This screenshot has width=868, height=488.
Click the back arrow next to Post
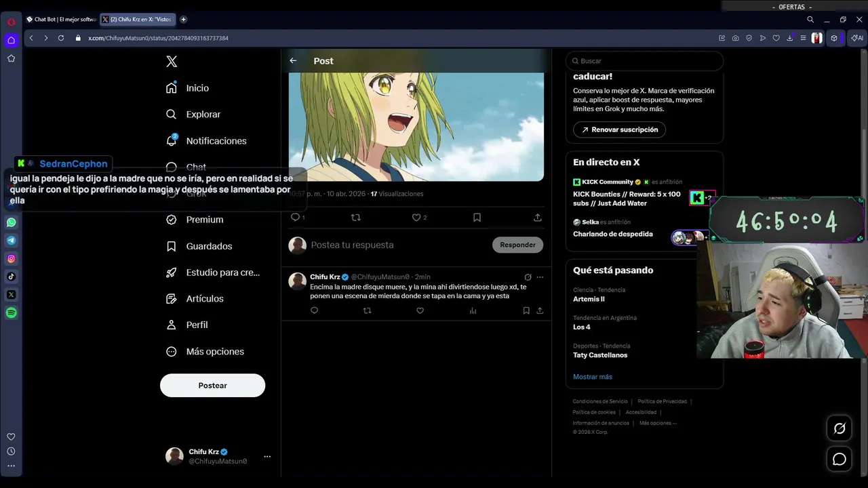(x=293, y=60)
